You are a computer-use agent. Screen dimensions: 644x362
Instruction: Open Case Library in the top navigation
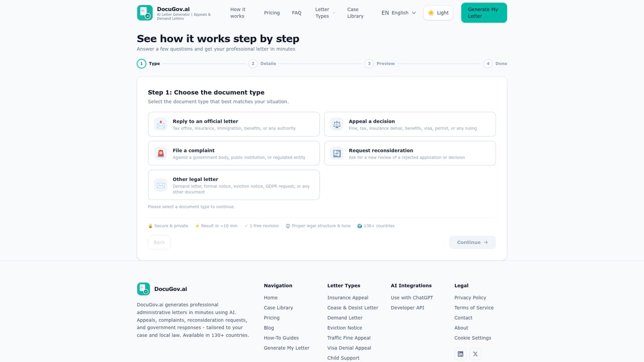(x=355, y=13)
